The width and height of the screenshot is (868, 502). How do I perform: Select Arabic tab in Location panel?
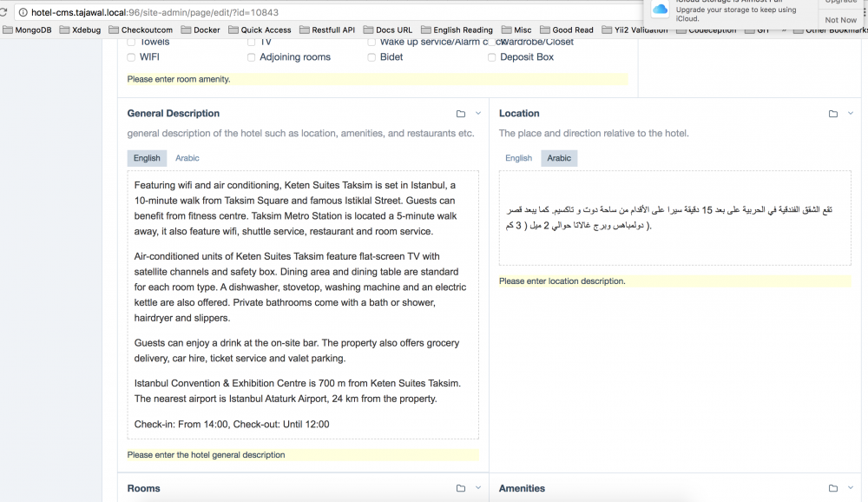[559, 158]
